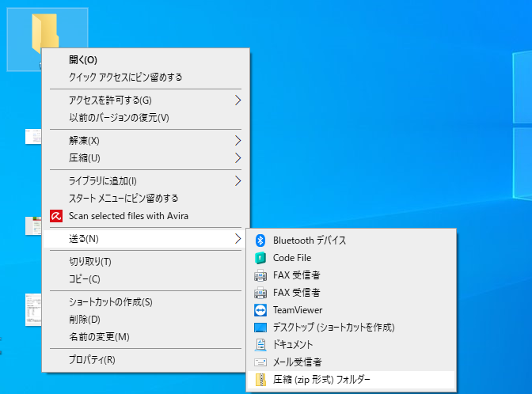Select 開く(O) from the context menu
The image size is (532, 394).
pos(83,59)
